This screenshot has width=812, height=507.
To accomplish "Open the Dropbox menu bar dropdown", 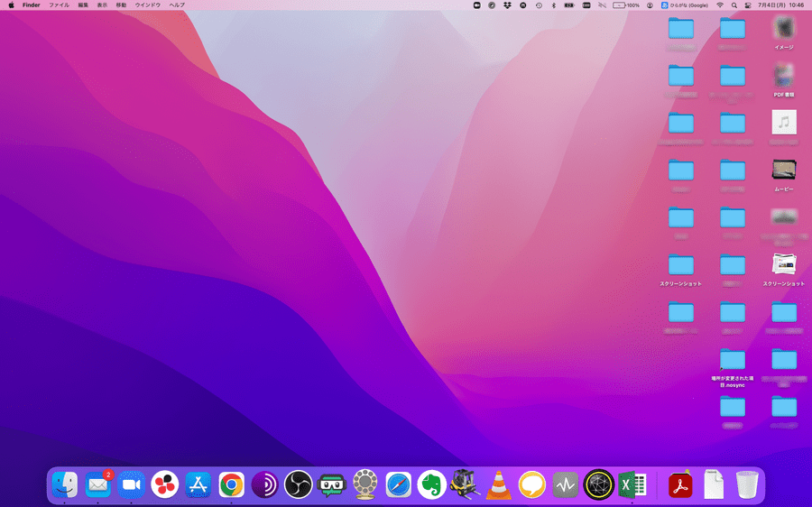I will 507,5.
